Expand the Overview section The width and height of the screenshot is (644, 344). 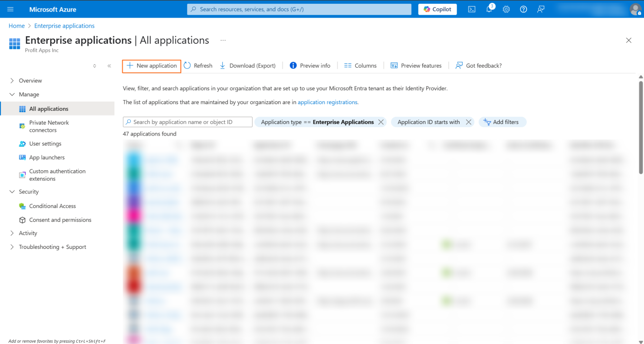click(x=12, y=81)
